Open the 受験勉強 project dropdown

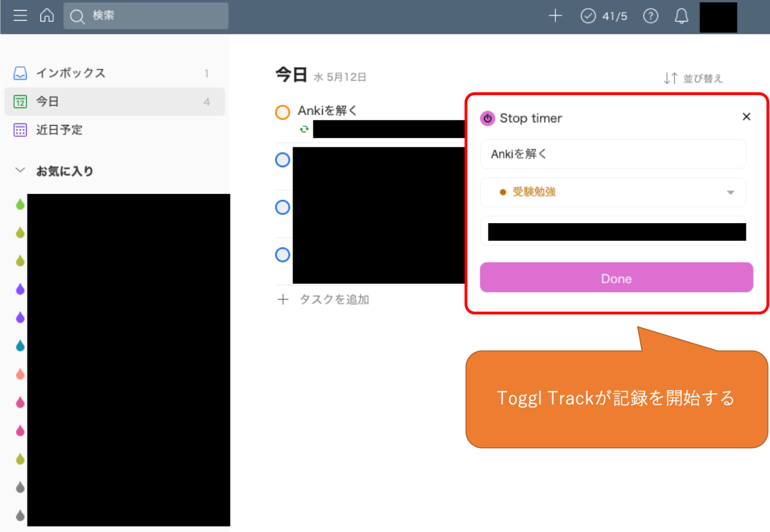[x=613, y=192]
